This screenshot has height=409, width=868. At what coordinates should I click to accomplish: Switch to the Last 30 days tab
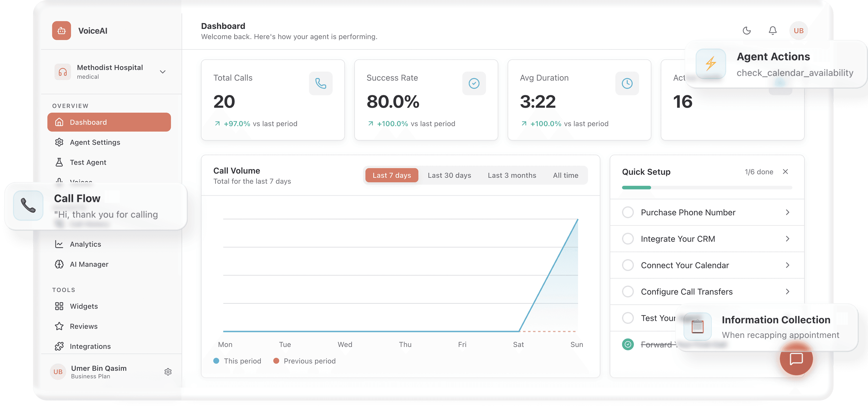click(449, 175)
